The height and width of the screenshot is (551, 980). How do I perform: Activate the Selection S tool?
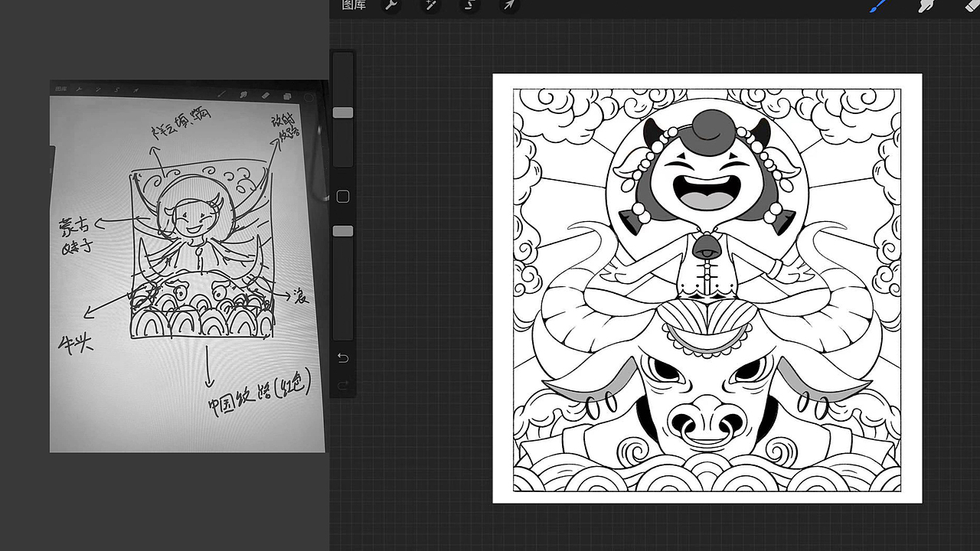[470, 5]
